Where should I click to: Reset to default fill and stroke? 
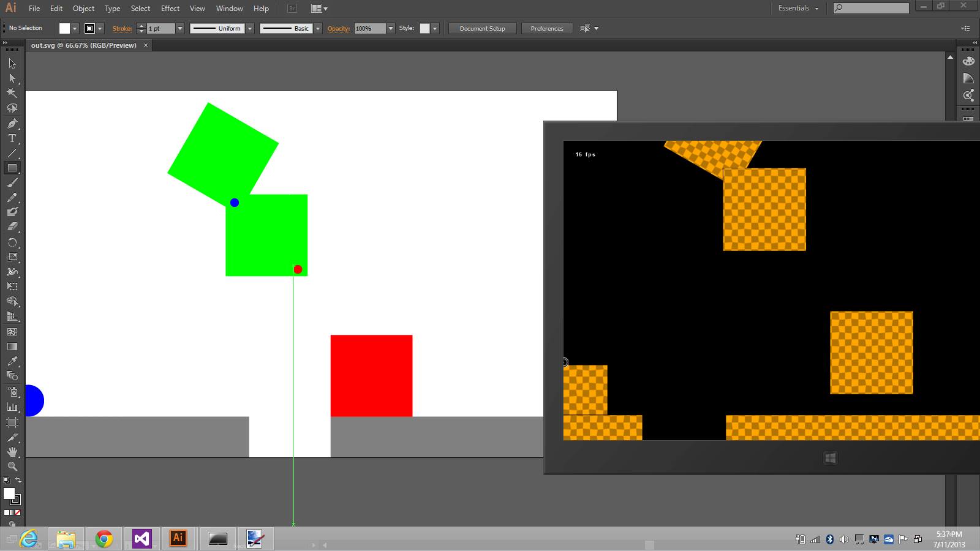click(7, 481)
